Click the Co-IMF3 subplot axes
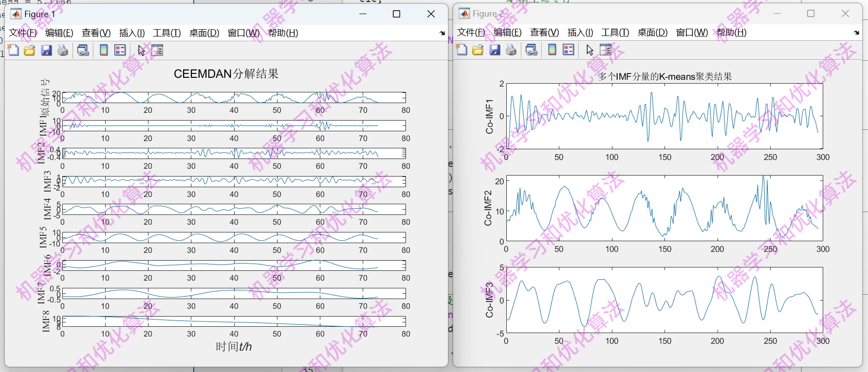Viewport: 868px width, 372px height. (665, 300)
